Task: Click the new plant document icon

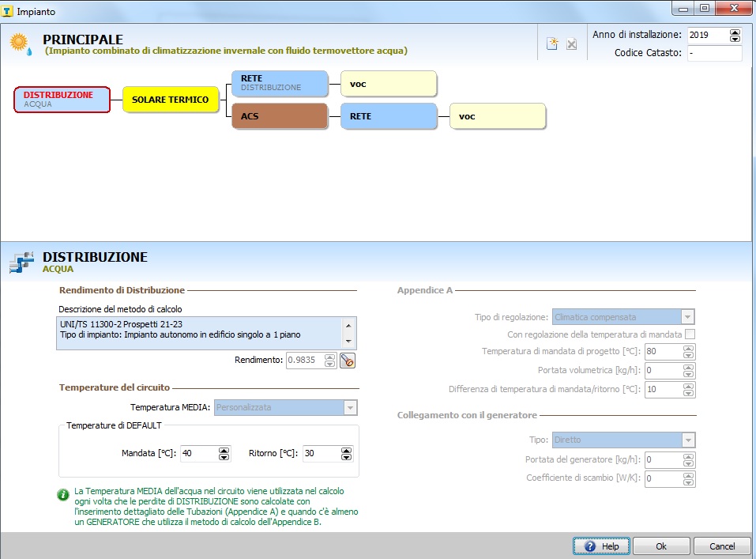Action: coord(552,44)
